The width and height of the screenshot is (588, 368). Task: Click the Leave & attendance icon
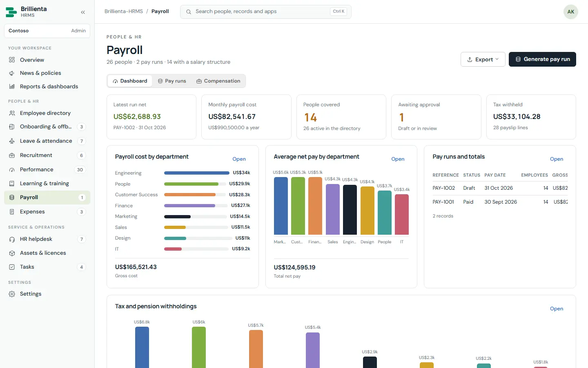pos(12,141)
